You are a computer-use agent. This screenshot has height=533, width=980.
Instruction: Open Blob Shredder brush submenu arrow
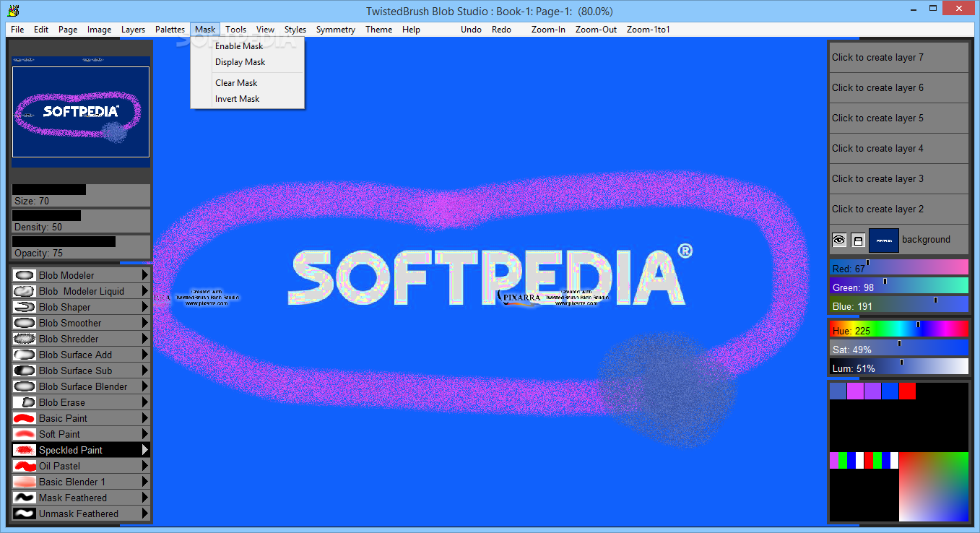coord(144,339)
